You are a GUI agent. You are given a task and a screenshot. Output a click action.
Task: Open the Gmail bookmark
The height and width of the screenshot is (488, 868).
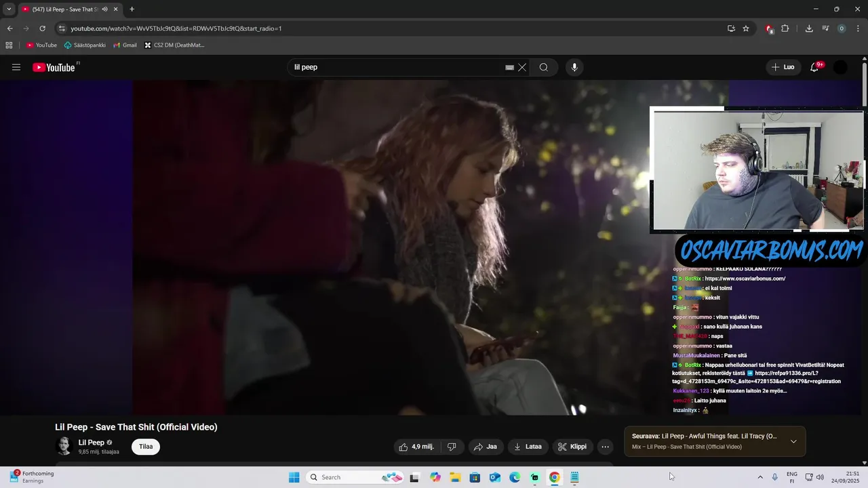click(125, 45)
